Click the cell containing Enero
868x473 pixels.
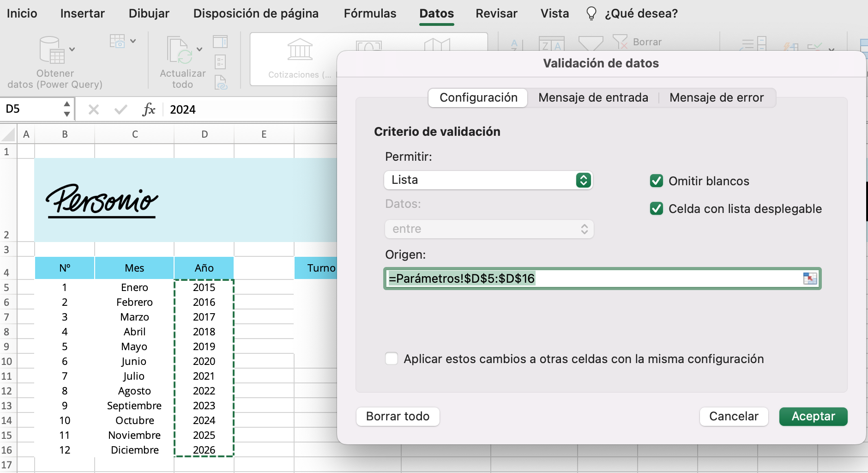[x=134, y=287]
